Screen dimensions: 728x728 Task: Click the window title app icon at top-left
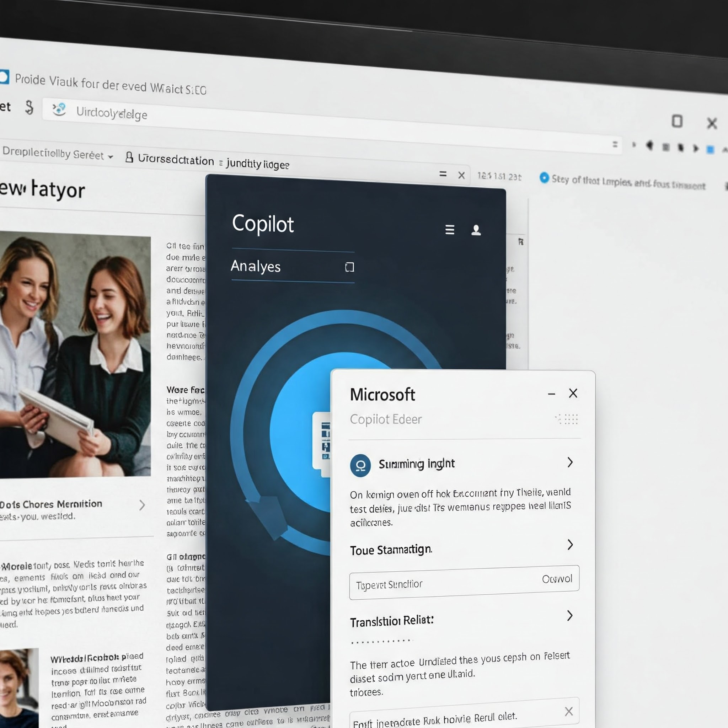(4, 77)
